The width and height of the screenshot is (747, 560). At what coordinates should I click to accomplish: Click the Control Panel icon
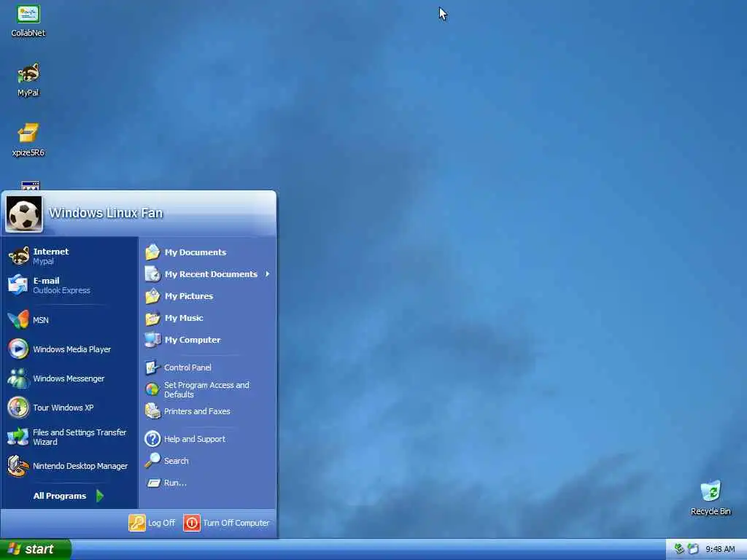tap(152, 367)
